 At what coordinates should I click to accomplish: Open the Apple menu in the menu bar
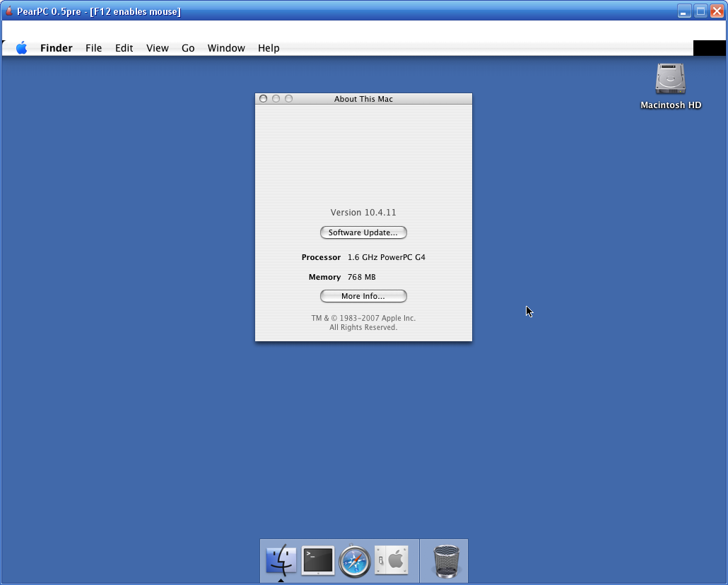[22, 48]
